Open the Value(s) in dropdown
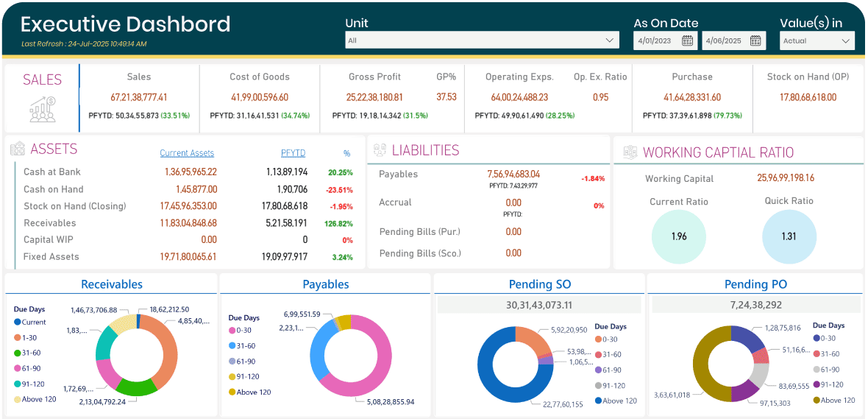Viewport: 868px width, 419px height. pyautogui.click(x=817, y=41)
